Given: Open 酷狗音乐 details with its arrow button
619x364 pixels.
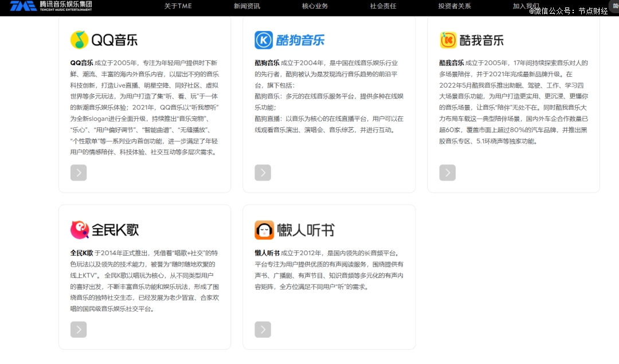Looking at the screenshot, I should pos(263,173).
